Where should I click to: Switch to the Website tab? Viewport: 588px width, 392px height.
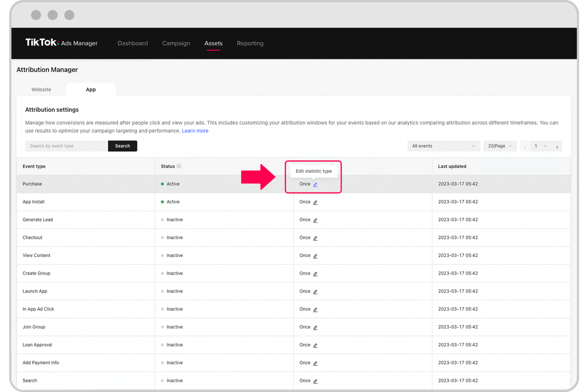[41, 90]
